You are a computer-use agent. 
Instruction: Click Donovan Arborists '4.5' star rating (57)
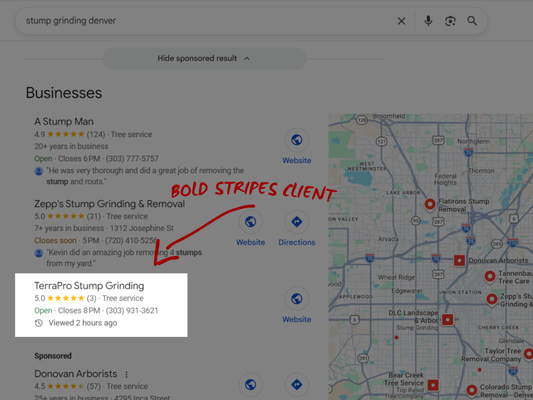[68, 386]
